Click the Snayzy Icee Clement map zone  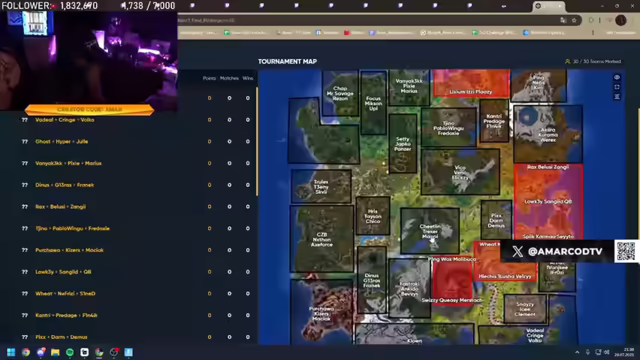click(x=525, y=309)
